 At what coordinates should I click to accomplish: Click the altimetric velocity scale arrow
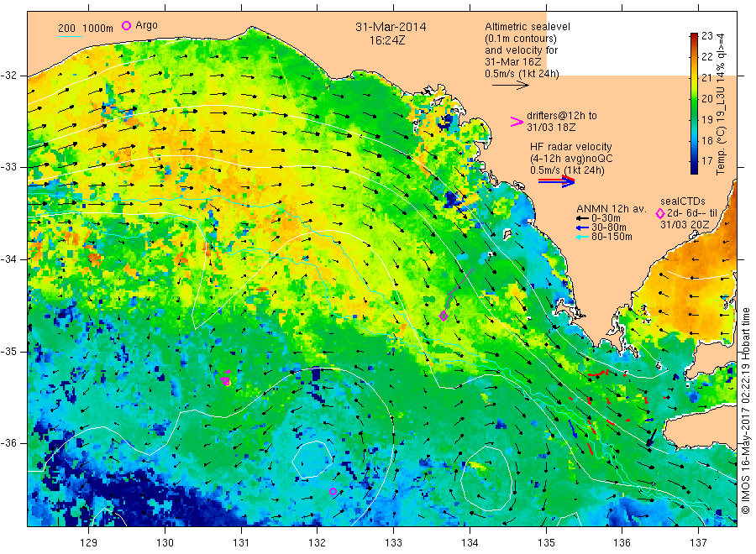pos(510,86)
